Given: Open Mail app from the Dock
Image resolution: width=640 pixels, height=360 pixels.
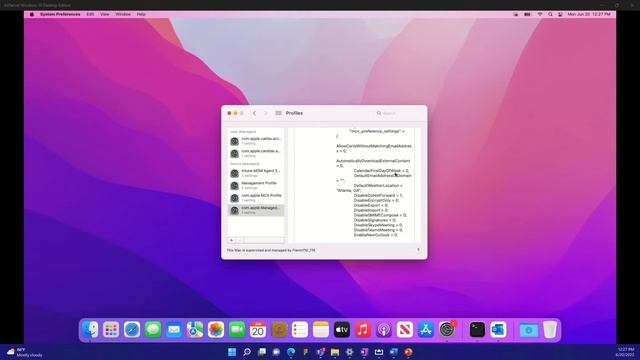Looking at the screenshot, I should click(174, 329).
